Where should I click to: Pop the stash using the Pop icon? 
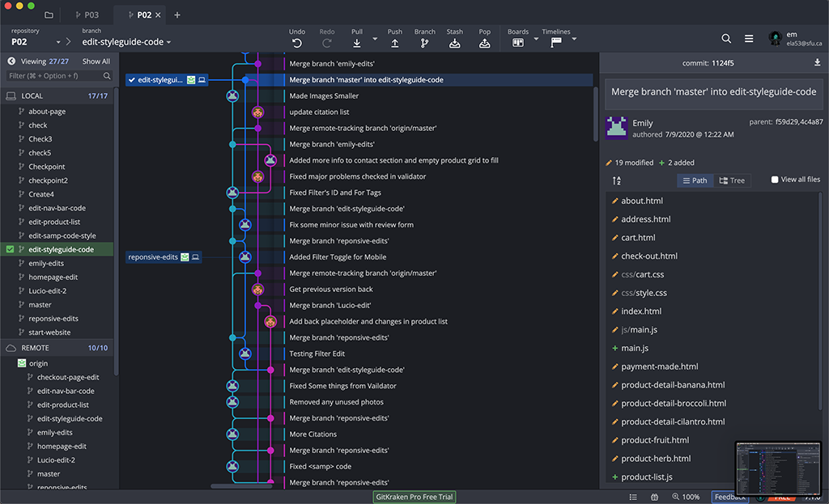484,44
